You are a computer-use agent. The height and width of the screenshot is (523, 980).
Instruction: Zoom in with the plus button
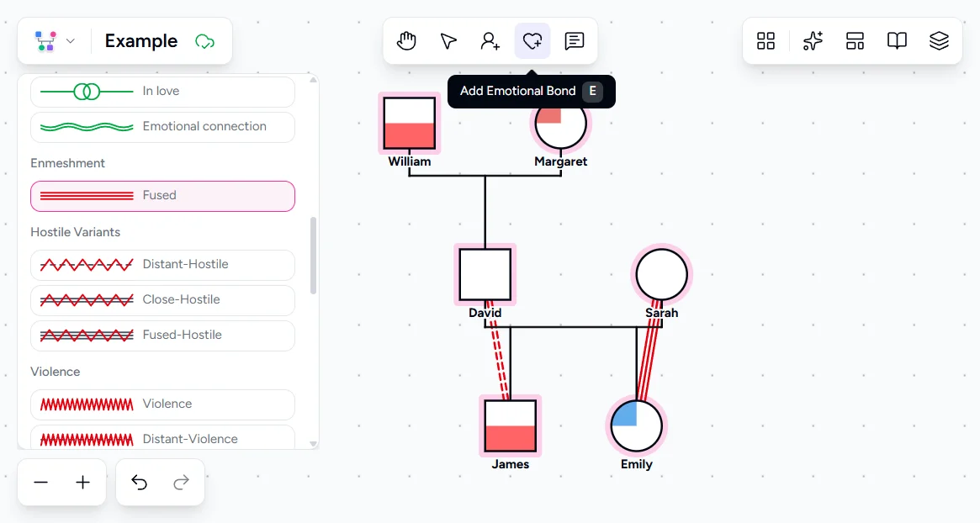82,483
